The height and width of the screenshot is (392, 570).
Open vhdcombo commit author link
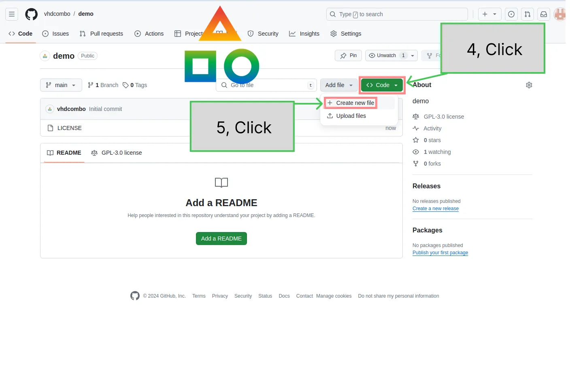(x=71, y=109)
